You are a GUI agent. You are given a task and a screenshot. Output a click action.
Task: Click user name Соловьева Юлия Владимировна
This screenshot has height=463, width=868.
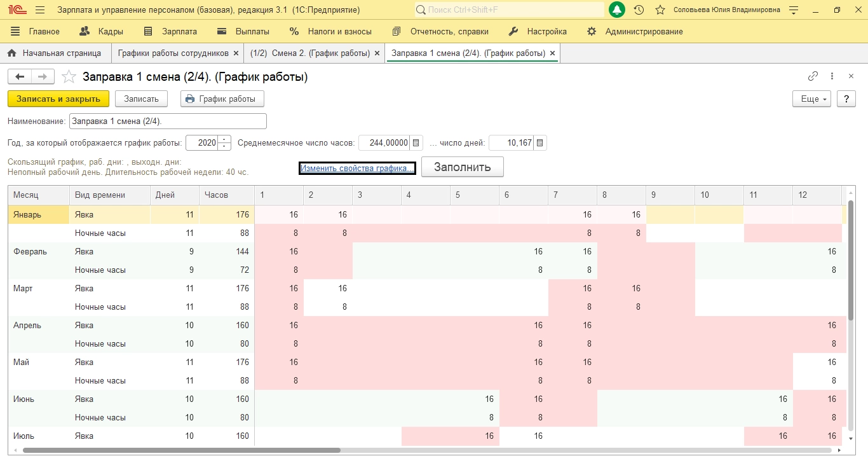(x=727, y=10)
